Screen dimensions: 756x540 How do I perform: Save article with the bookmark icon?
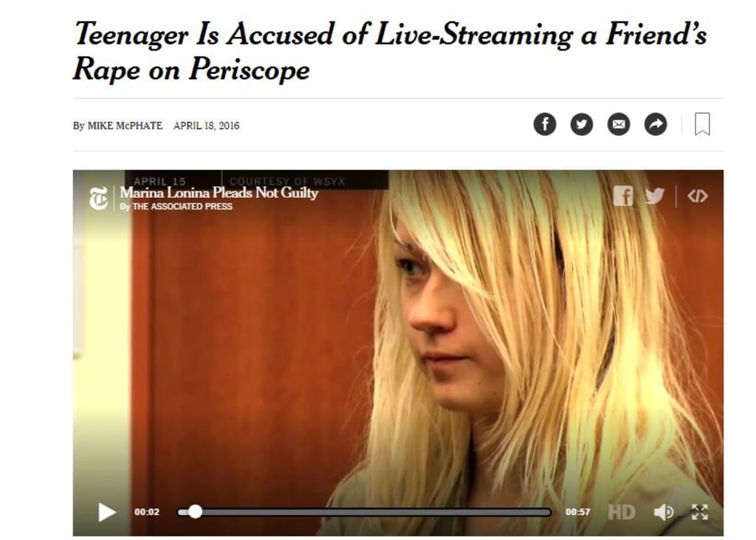(702, 124)
